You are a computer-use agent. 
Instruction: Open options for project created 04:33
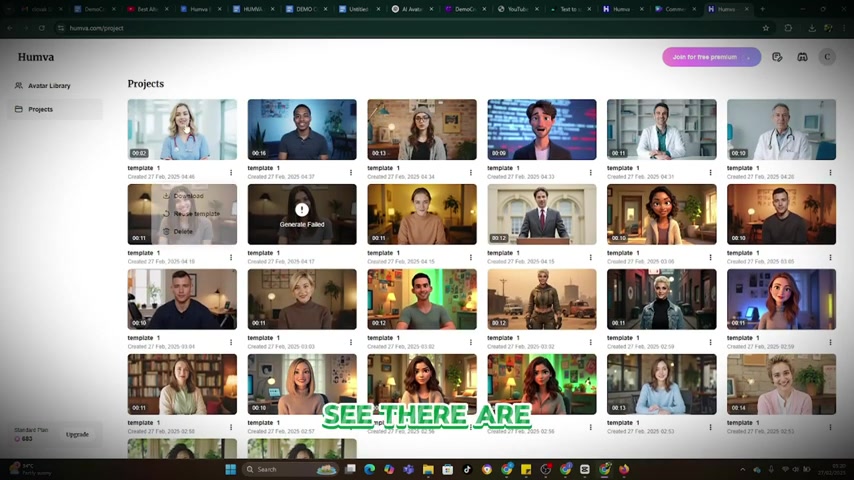coord(590,173)
